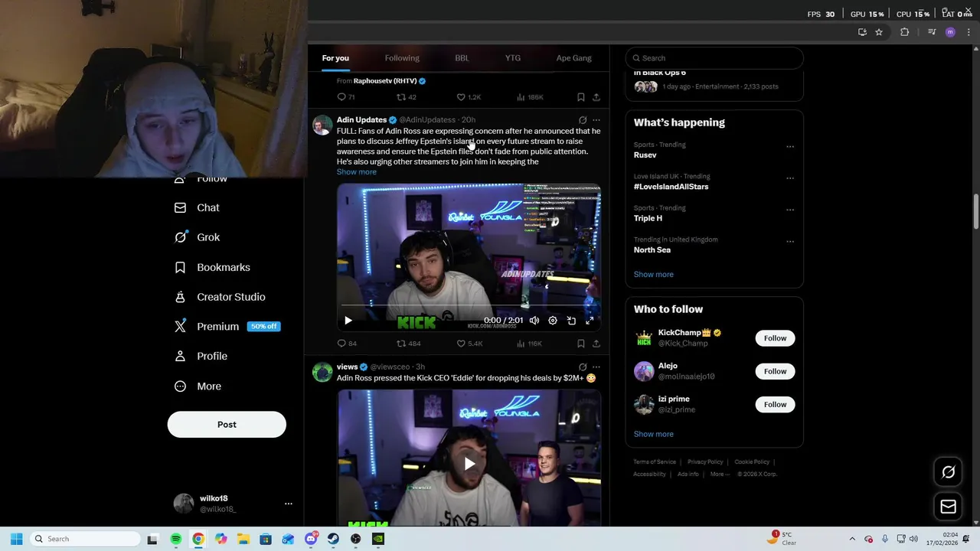Open Windows Start menu
The height and width of the screenshot is (551, 980).
[16, 539]
